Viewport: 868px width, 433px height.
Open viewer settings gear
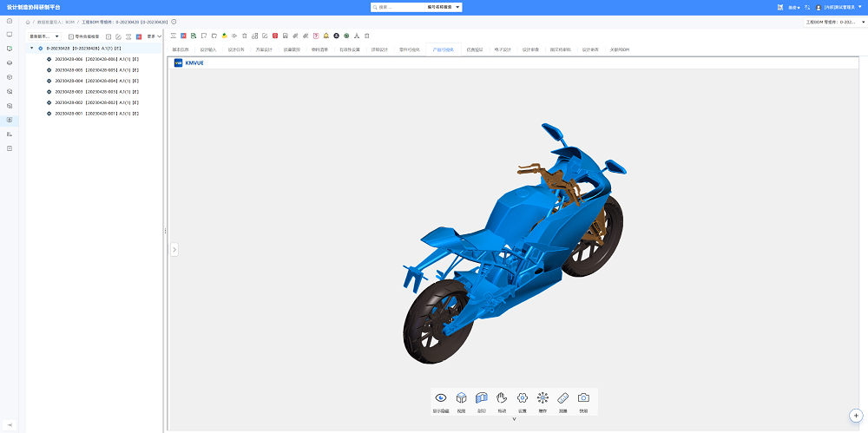click(x=522, y=402)
